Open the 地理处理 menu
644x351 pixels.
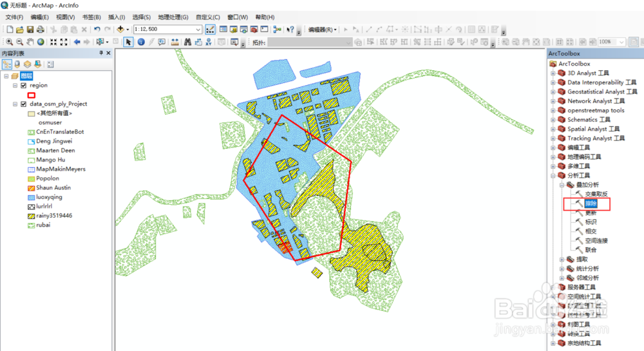pyautogui.click(x=173, y=17)
